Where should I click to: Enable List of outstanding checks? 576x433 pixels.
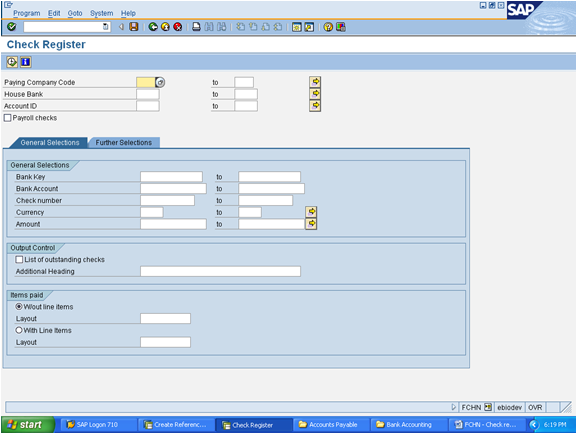click(x=19, y=260)
